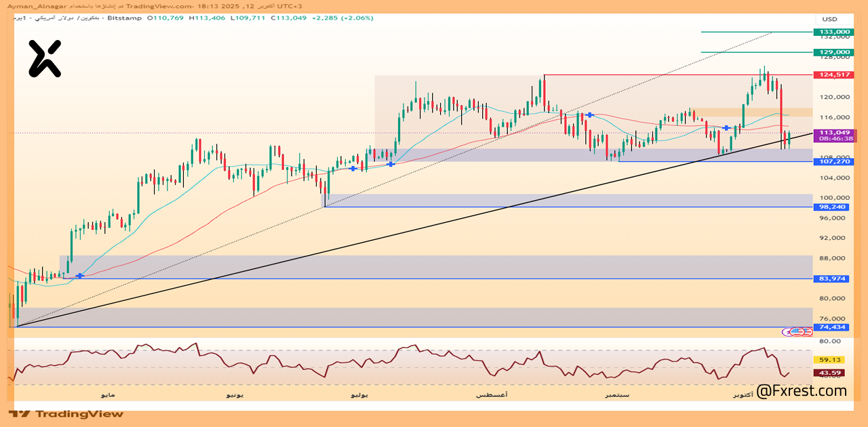Select the blue cross marker nearest October
The width and height of the screenshot is (868, 427).
pyautogui.click(x=726, y=127)
